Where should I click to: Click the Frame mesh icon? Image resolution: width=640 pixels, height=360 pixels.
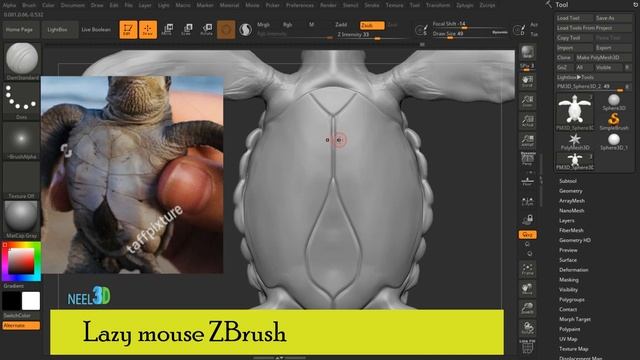point(527,269)
